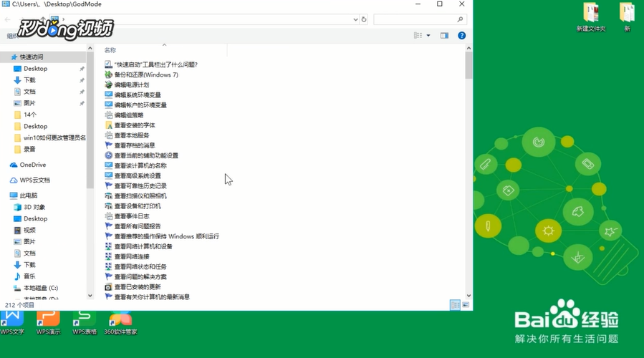Click the 查看安装的字体 font icon

108,125
